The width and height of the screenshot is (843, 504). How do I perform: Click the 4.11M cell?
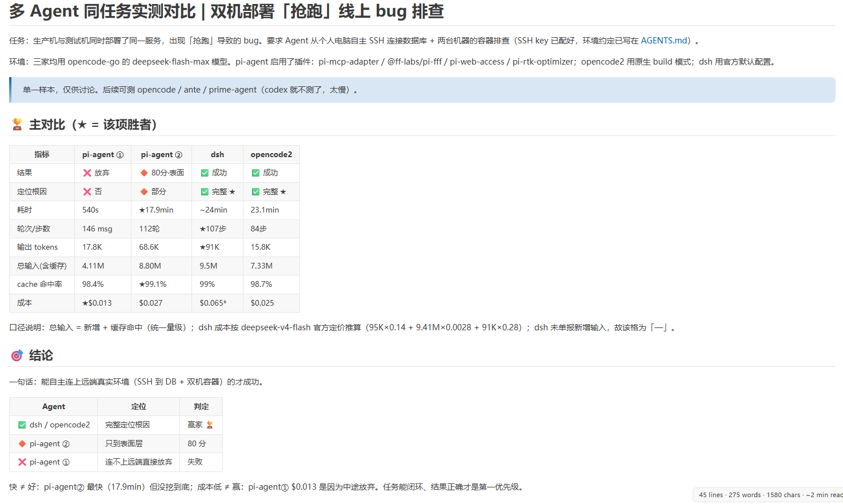(103, 266)
